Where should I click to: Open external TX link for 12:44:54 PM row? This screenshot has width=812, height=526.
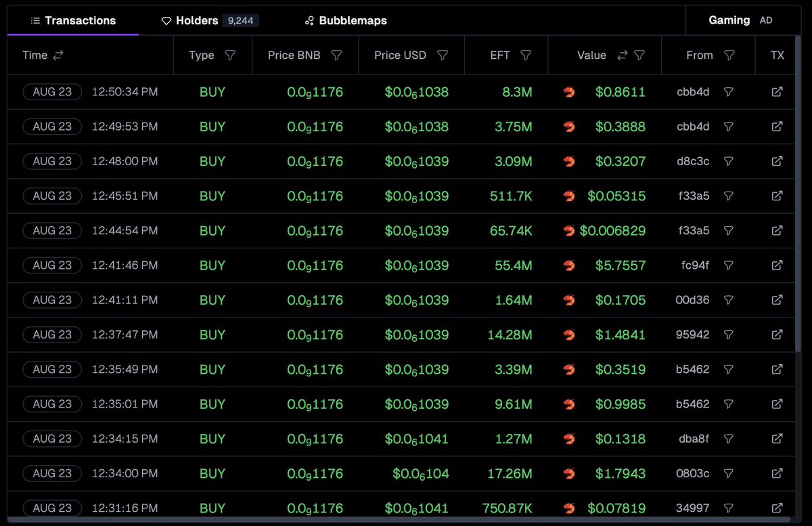tap(777, 231)
